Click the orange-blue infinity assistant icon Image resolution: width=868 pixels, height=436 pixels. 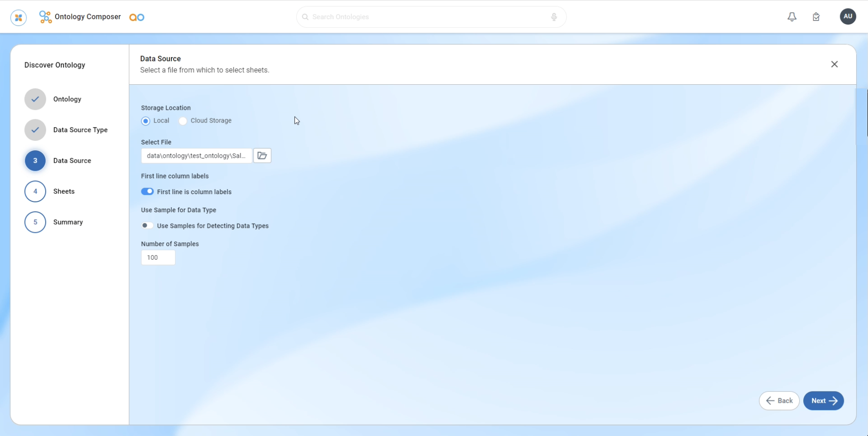[137, 17]
